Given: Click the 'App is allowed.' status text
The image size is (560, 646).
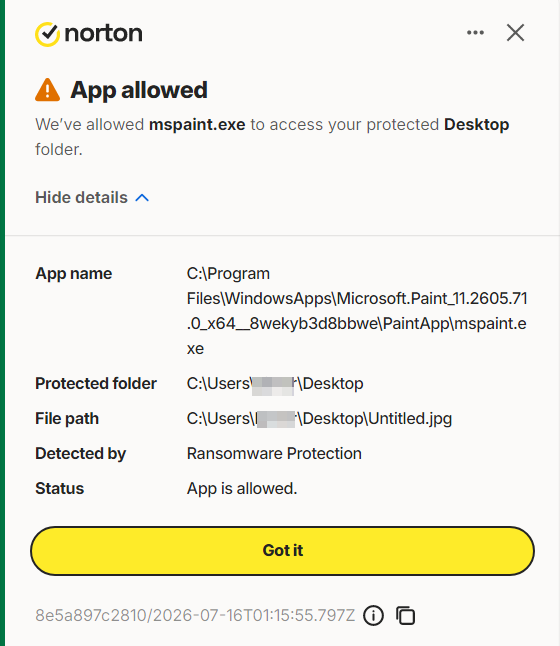Looking at the screenshot, I should [x=242, y=489].
